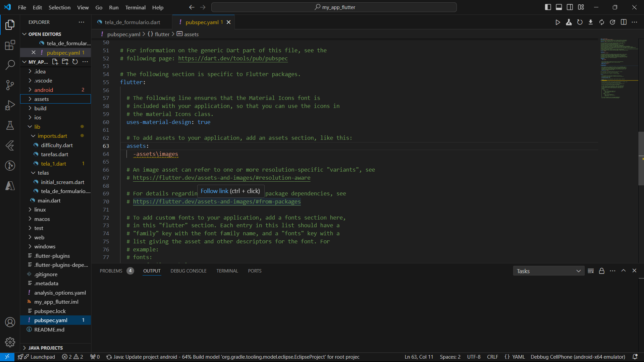Close the pubspec.yaml editor tab

coord(229,22)
